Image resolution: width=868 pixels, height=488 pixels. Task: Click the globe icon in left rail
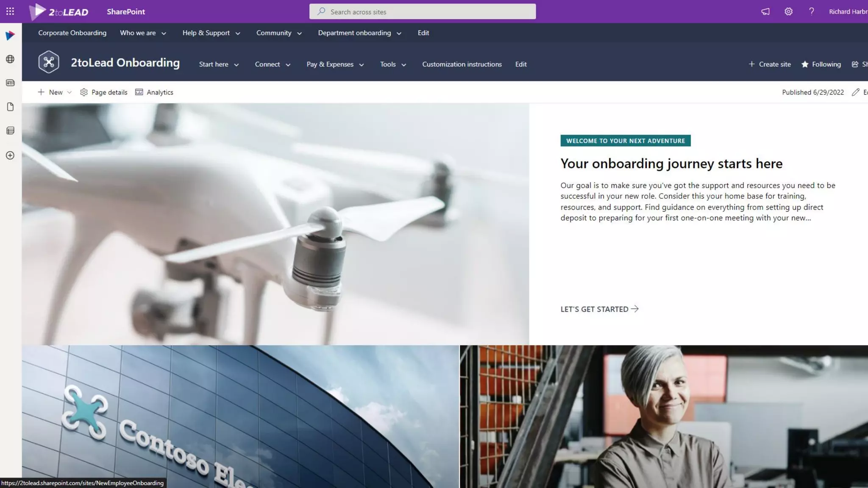(x=10, y=59)
